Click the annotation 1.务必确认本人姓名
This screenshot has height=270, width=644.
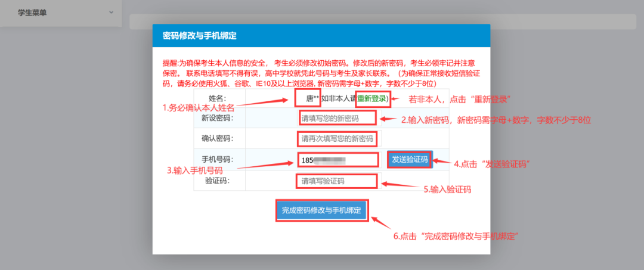[198, 108]
